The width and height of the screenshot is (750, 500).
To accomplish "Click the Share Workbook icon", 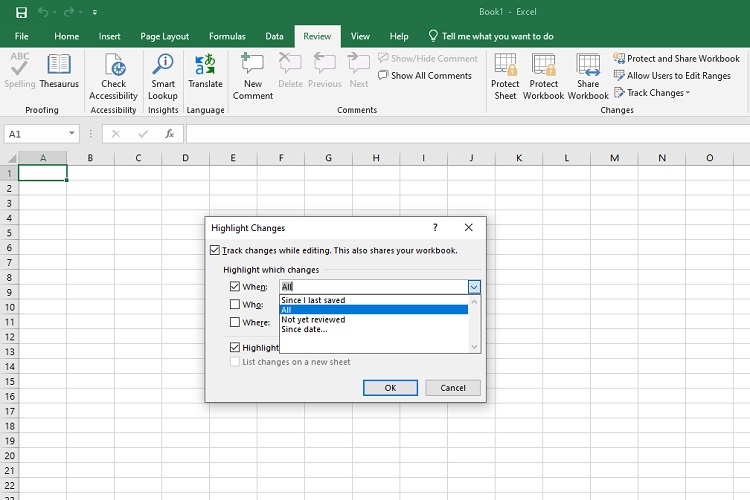I will tap(588, 66).
